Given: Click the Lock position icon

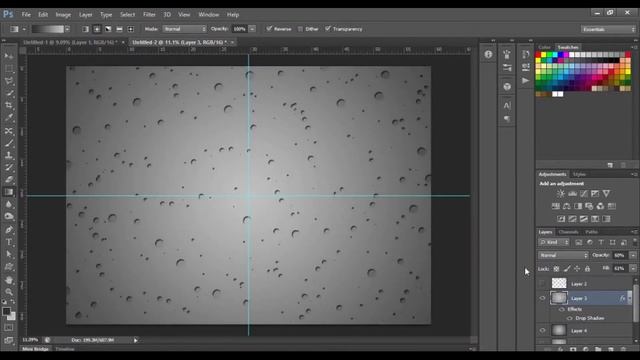Looking at the screenshot, I should point(577,269).
